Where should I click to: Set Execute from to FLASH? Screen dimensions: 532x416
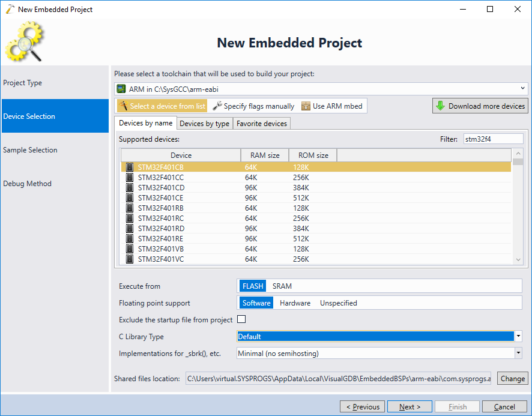(x=253, y=286)
